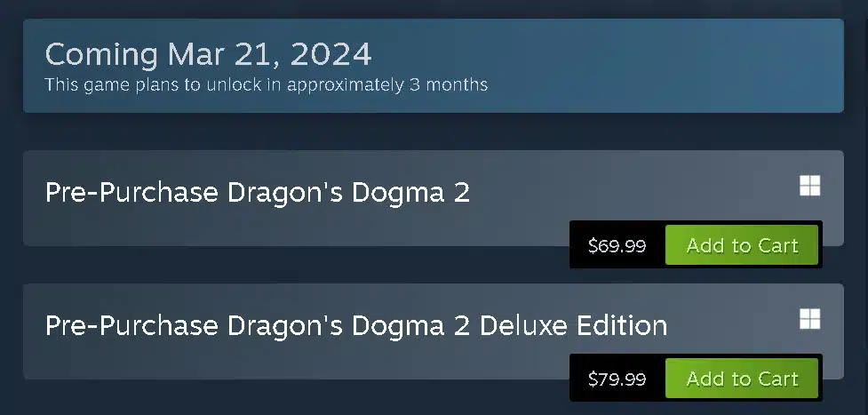
Task: Add standard Dragon's Dogma 2 to cart
Action: 742,245
